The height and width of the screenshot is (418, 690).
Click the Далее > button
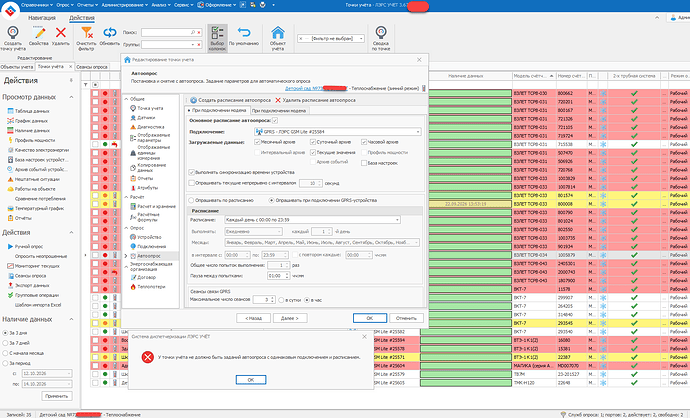click(x=290, y=318)
